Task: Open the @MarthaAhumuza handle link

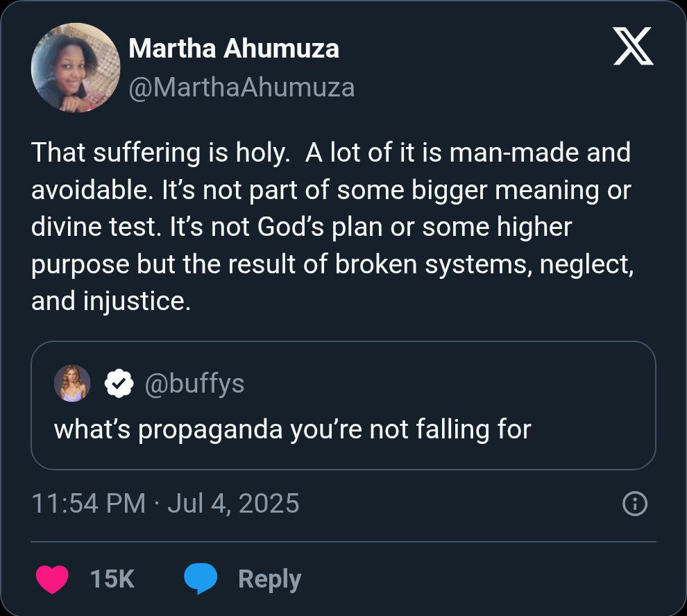Action: point(241,87)
